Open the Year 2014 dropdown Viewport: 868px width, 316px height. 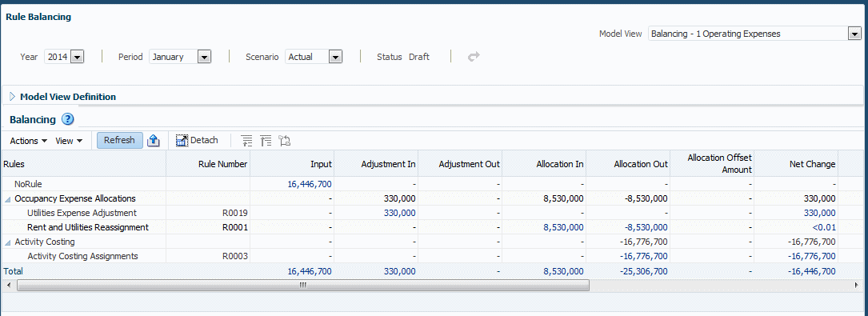pyautogui.click(x=78, y=57)
